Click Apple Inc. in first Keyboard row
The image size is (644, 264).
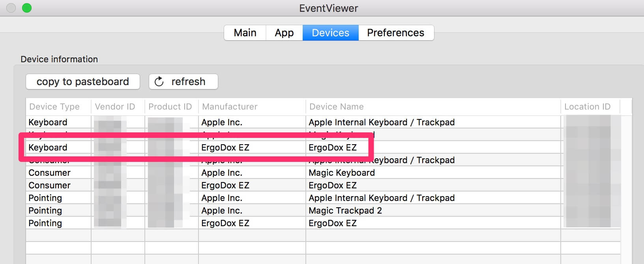pyautogui.click(x=222, y=122)
